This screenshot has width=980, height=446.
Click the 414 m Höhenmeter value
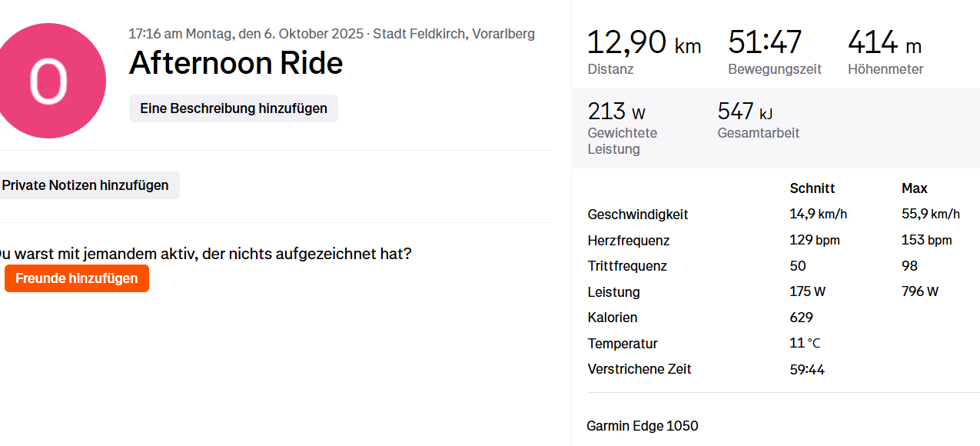coord(884,43)
